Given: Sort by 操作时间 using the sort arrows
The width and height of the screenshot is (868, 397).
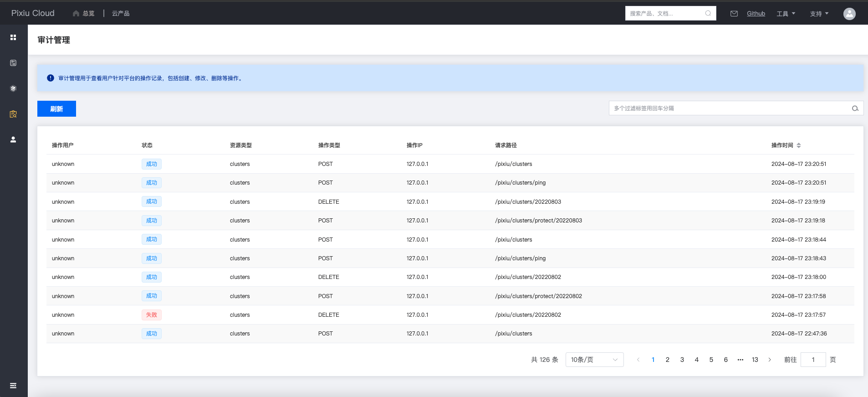Looking at the screenshot, I should pos(799,145).
